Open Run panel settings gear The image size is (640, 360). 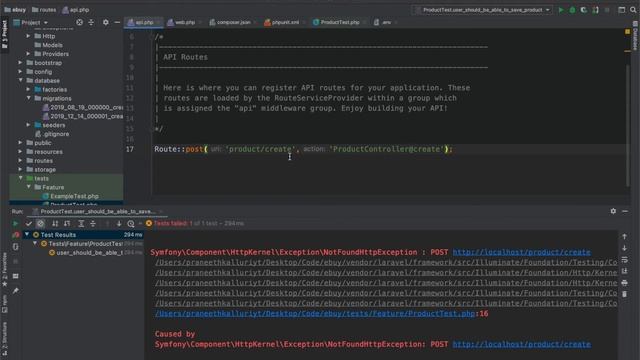pos(613,211)
